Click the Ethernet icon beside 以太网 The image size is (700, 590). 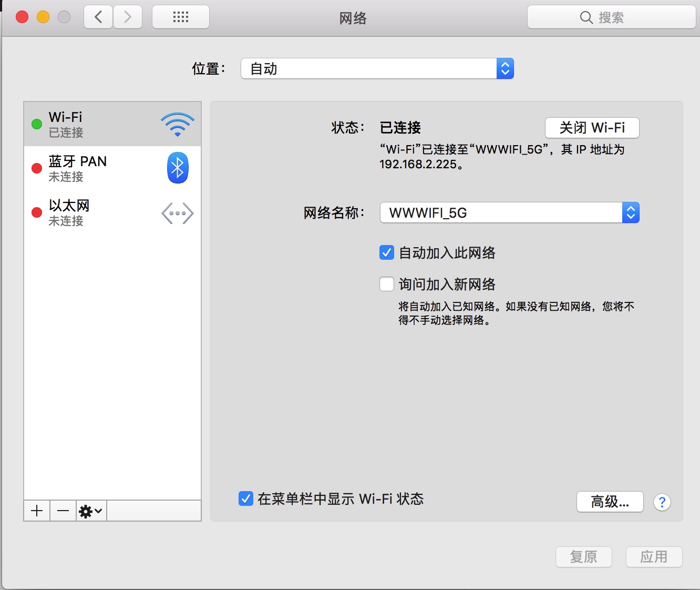(x=178, y=213)
